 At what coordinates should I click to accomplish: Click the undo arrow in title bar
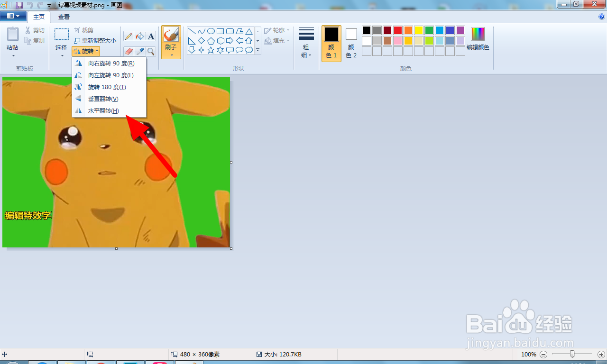30,5
